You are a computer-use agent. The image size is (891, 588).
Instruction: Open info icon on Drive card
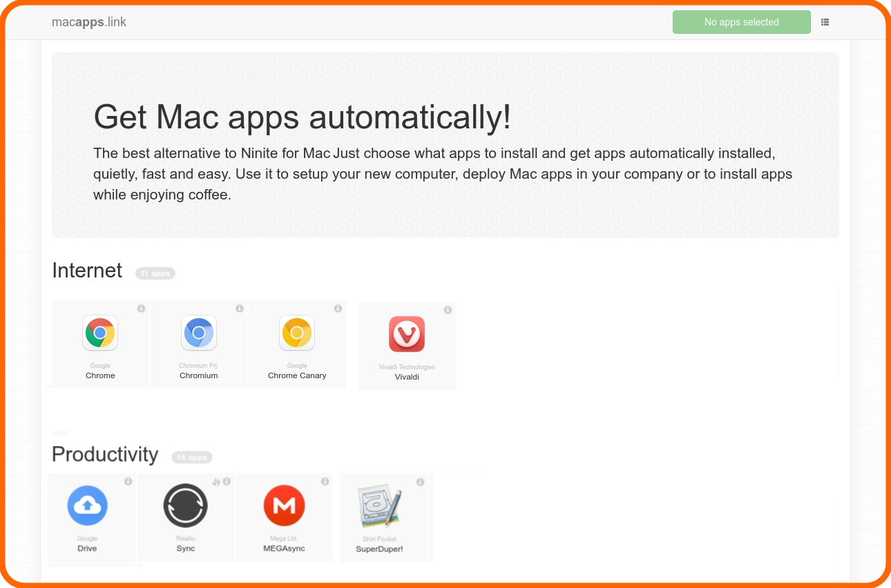[x=128, y=481]
